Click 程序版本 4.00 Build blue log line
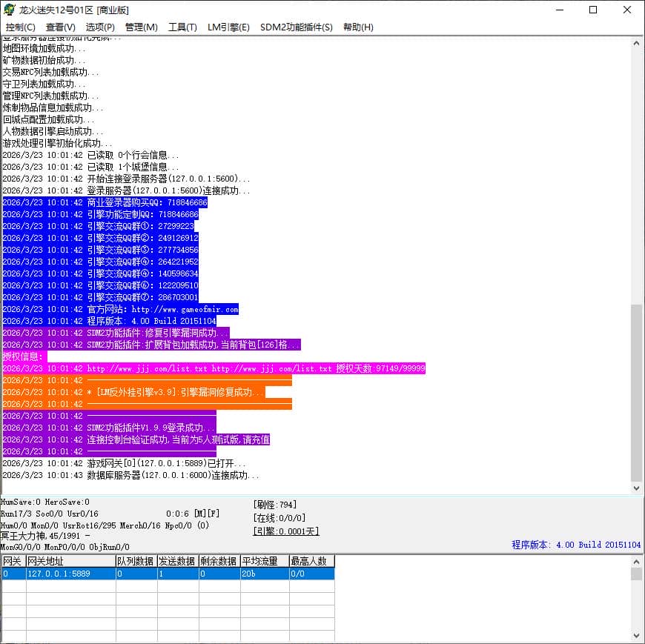The image size is (645, 644). 110,321
